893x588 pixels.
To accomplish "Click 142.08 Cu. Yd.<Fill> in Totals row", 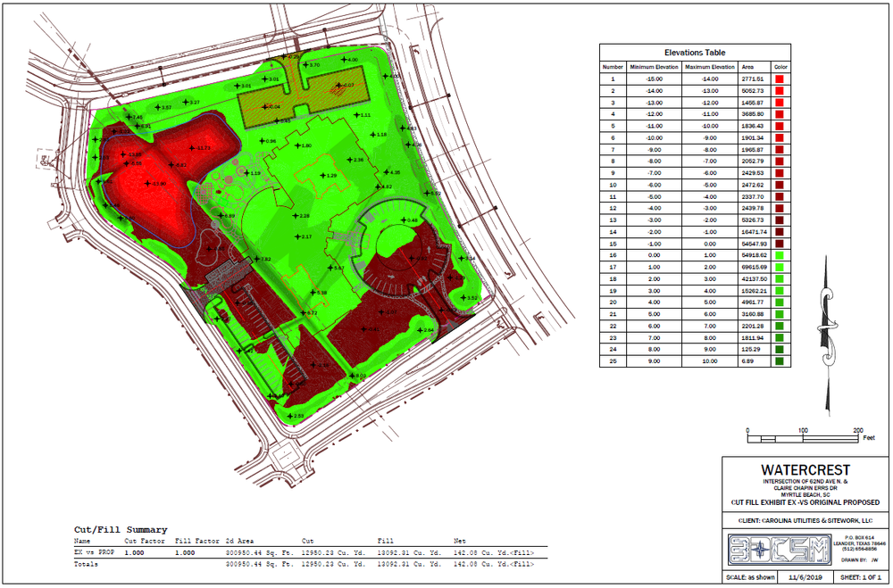I will [494, 564].
